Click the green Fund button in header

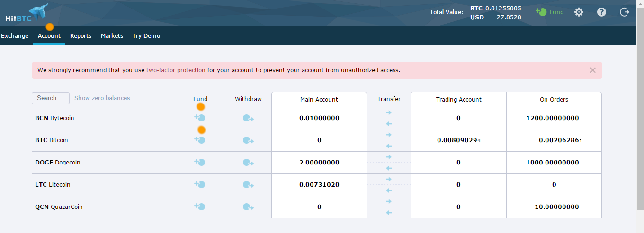click(x=550, y=12)
